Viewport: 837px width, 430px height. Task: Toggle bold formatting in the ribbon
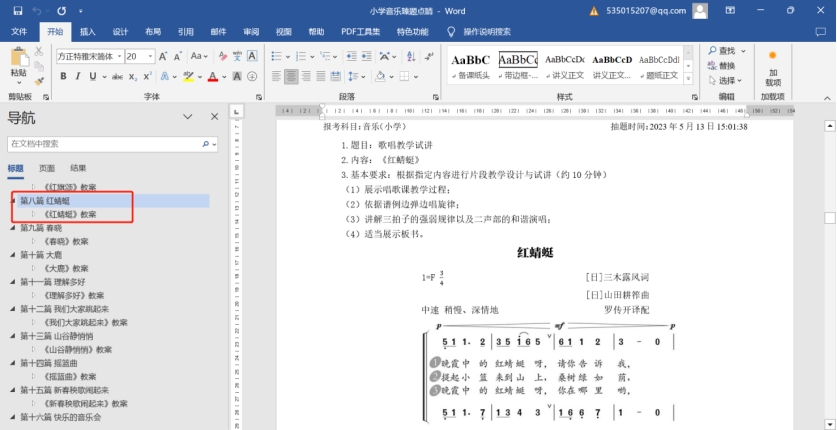point(62,76)
